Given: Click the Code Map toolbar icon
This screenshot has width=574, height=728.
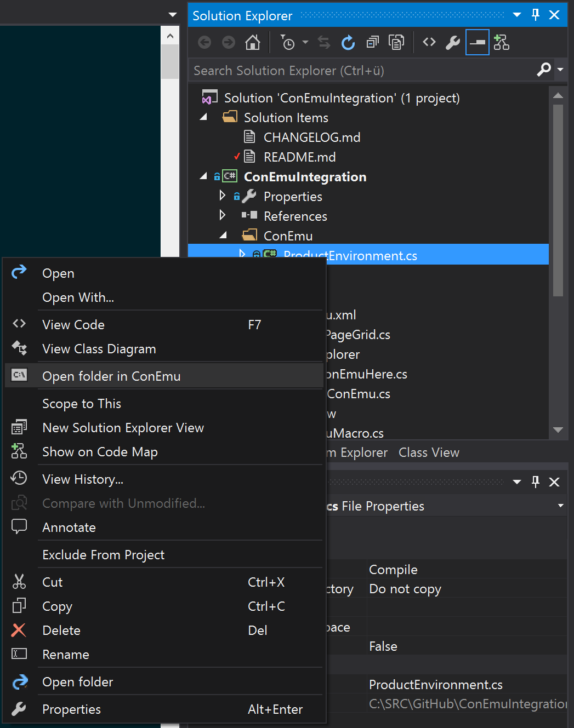Looking at the screenshot, I should 501,42.
